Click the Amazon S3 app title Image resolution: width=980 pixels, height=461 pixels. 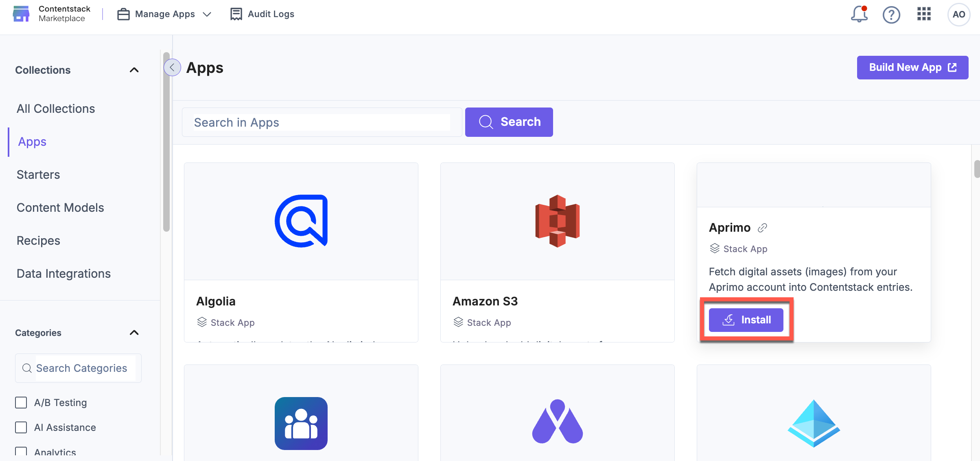click(x=485, y=301)
